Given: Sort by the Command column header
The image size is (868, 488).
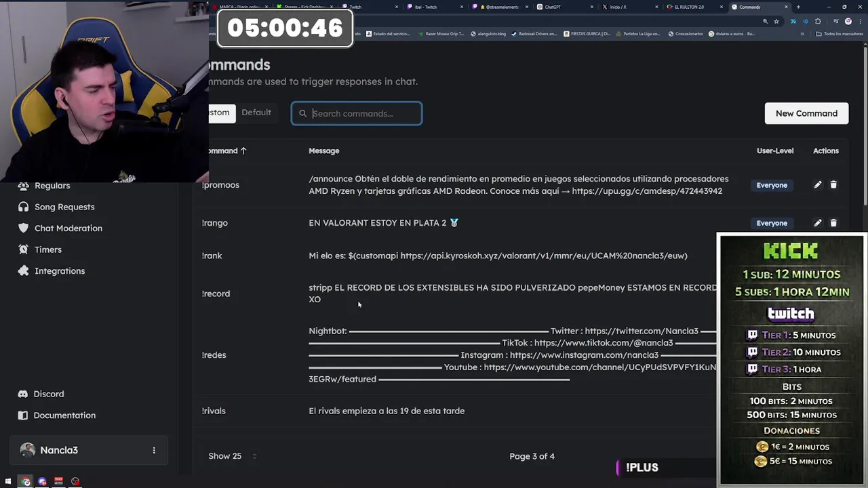Looking at the screenshot, I should [x=228, y=150].
